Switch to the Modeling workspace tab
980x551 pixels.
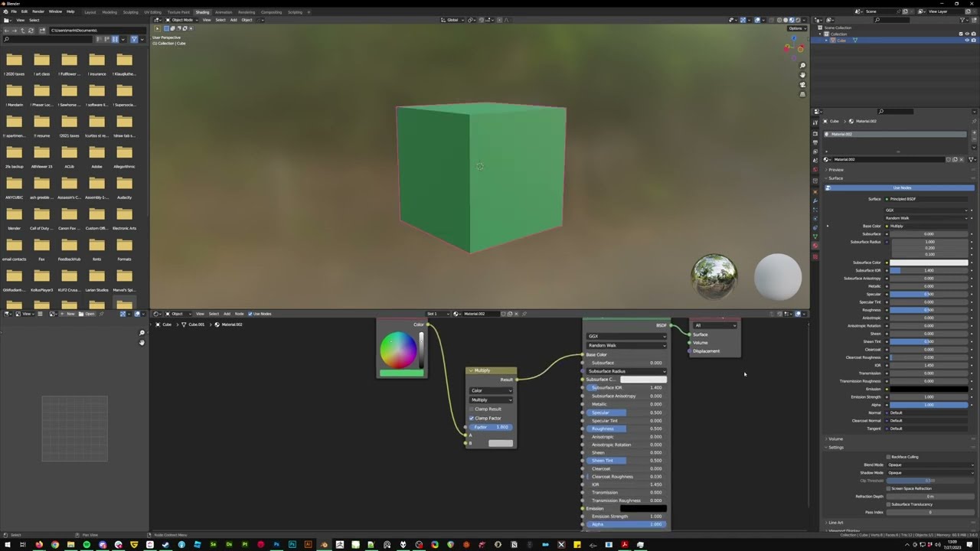coord(109,12)
